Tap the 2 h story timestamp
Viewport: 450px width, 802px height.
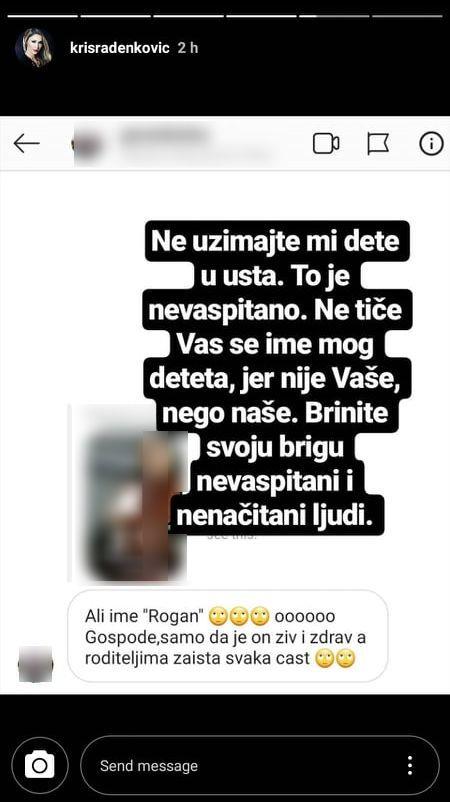(187, 48)
